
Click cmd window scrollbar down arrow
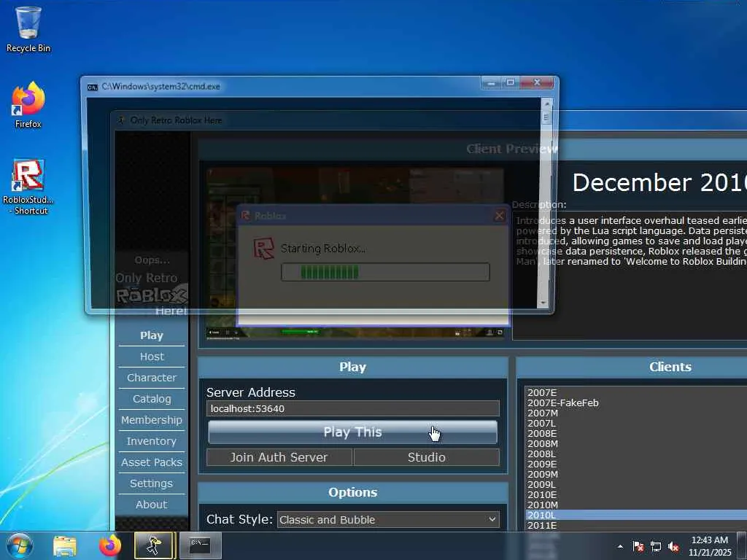tap(544, 303)
